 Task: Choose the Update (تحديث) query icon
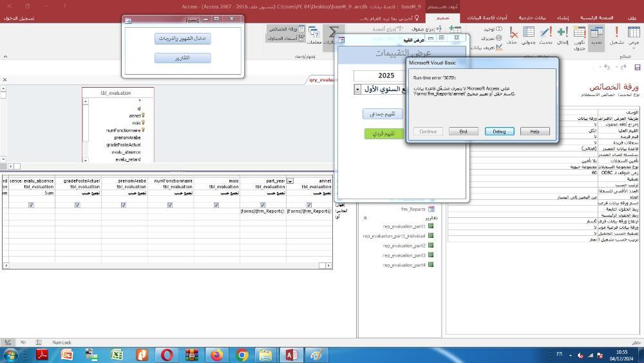coord(546,35)
